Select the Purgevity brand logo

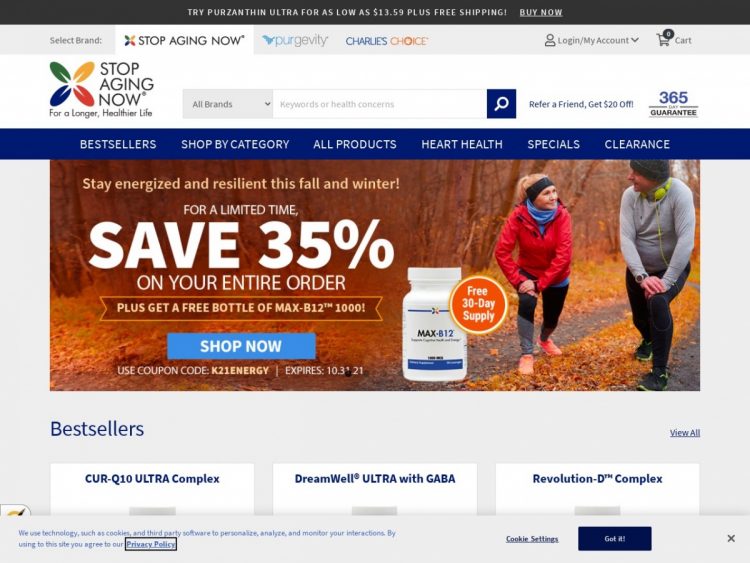[295, 41]
